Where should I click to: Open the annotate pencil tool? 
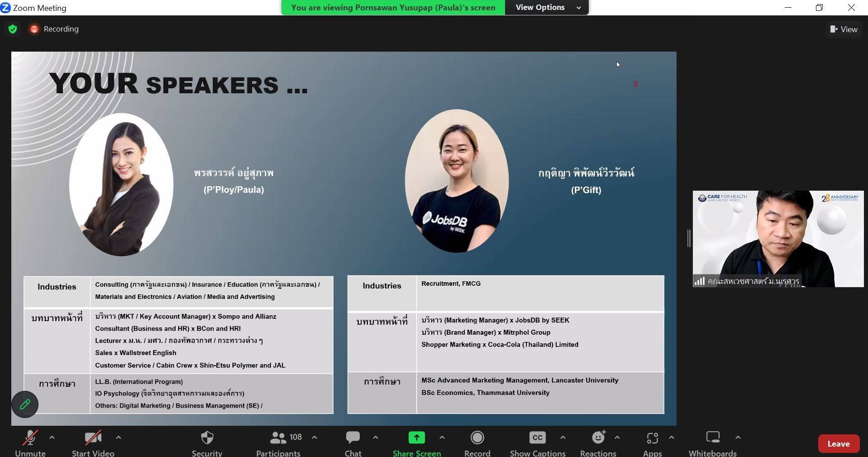25,404
